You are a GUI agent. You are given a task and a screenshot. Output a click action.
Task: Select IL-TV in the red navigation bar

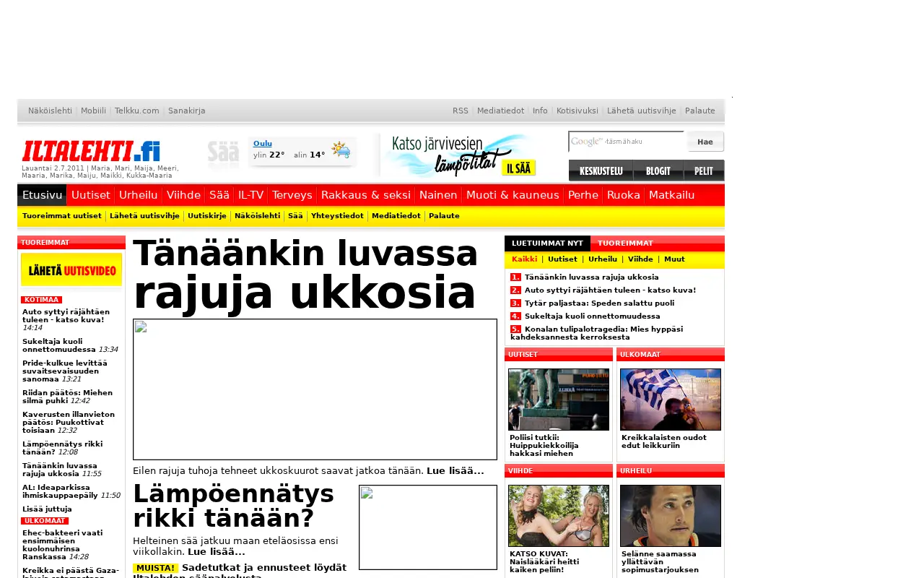pyautogui.click(x=250, y=195)
